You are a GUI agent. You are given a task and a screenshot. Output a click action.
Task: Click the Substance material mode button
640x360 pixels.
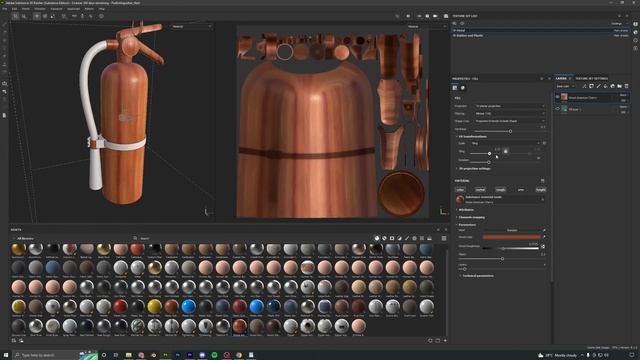(x=500, y=199)
